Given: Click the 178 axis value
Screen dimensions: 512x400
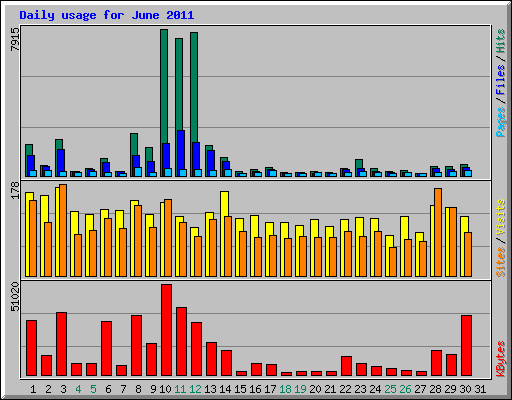Looking at the screenshot, I should coord(15,190).
